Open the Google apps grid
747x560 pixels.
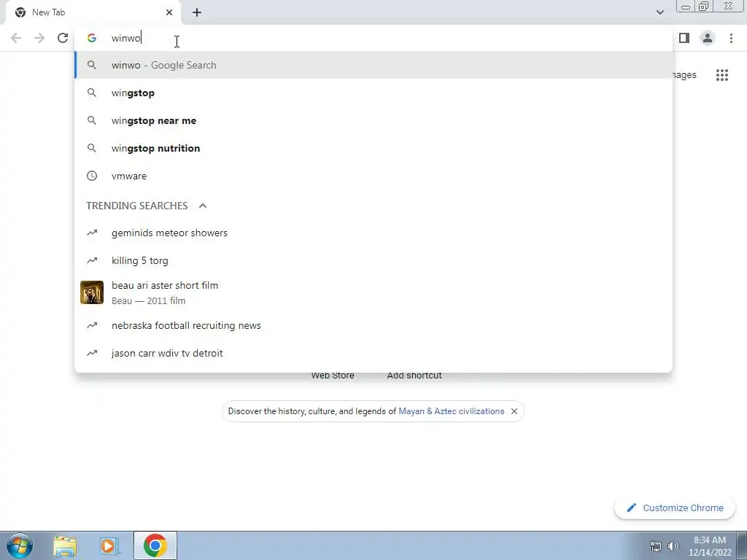(x=722, y=75)
